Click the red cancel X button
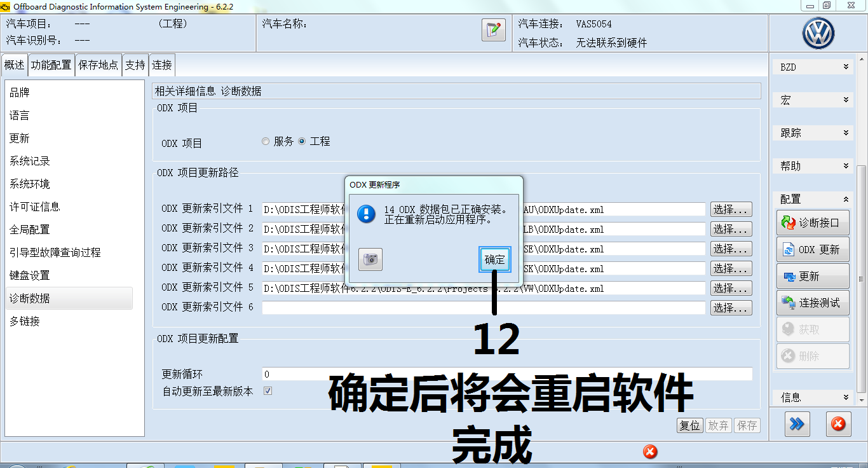Image resolution: width=868 pixels, height=468 pixels. point(838,424)
